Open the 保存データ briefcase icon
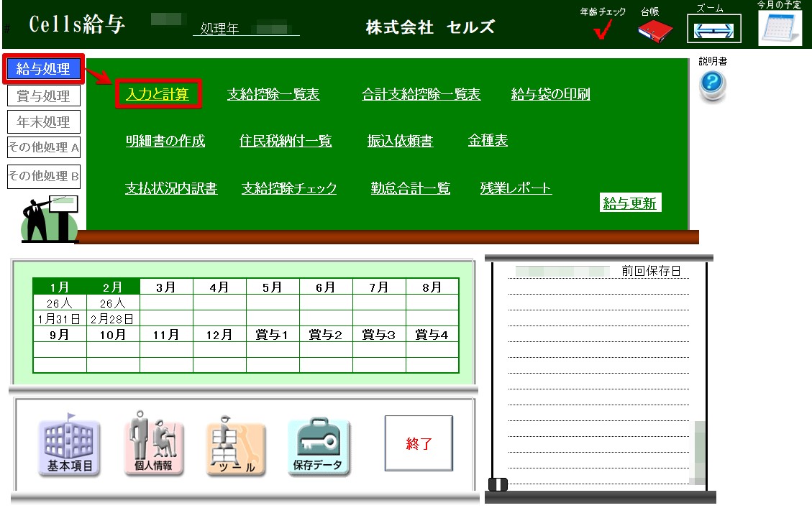This screenshot has width=812, height=508. pos(318,447)
